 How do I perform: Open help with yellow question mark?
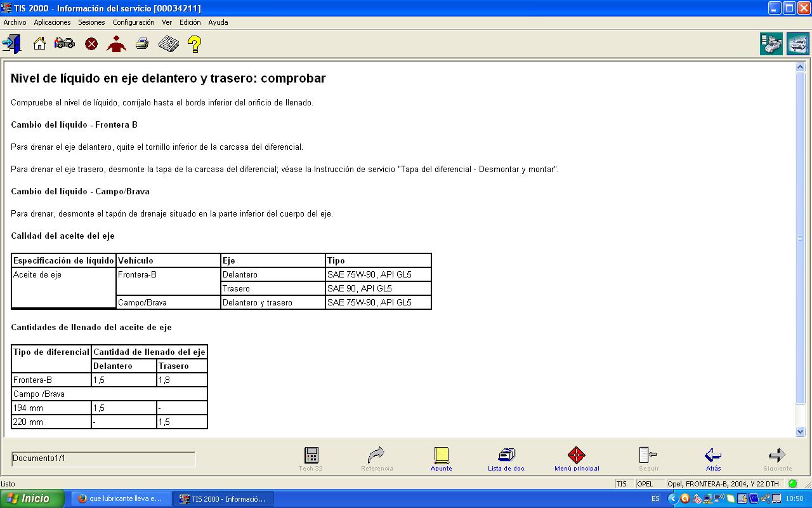(x=195, y=44)
